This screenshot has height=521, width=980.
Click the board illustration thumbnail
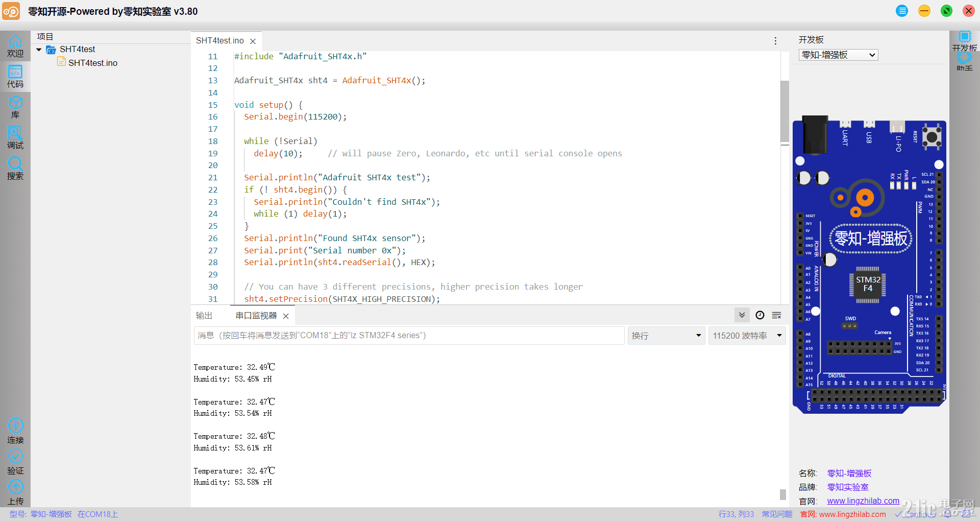pos(869,264)
